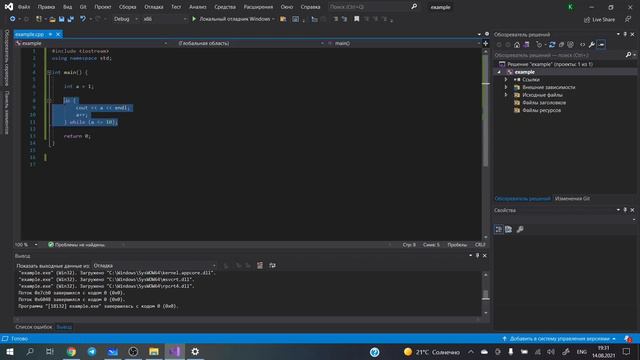
Task: Click weather widget 21°C Солнечно
Action: click(431, 351)
